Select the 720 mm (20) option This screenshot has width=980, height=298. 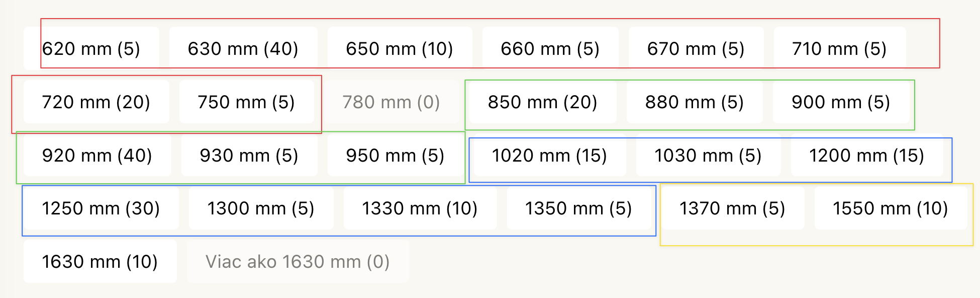(x=96, y=102)
